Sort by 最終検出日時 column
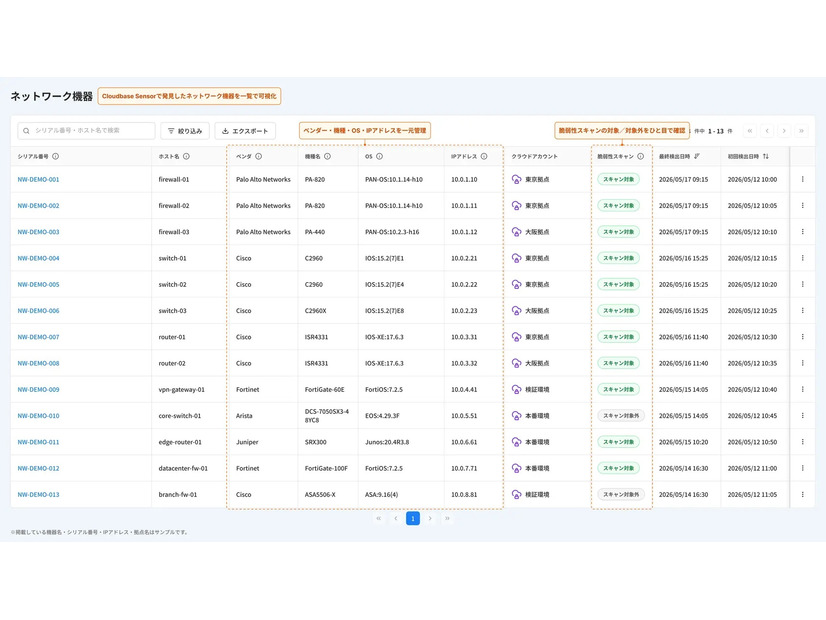Viewport: 826px width, 620px height. [x=697, y=156]
